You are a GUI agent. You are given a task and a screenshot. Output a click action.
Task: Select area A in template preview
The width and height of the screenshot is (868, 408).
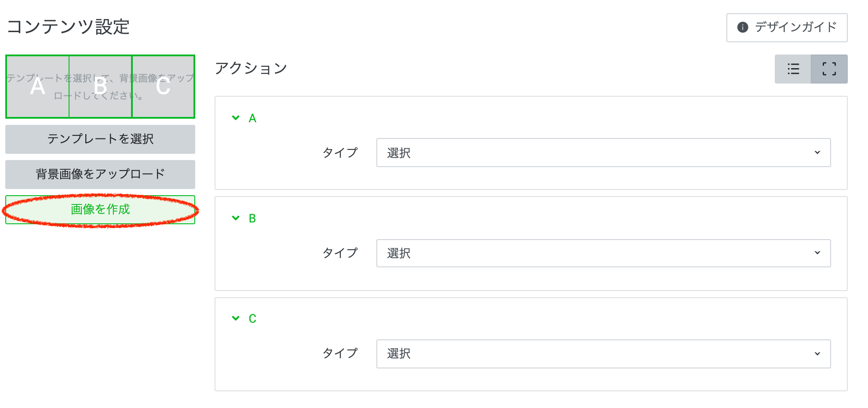(x=38, y=87)
